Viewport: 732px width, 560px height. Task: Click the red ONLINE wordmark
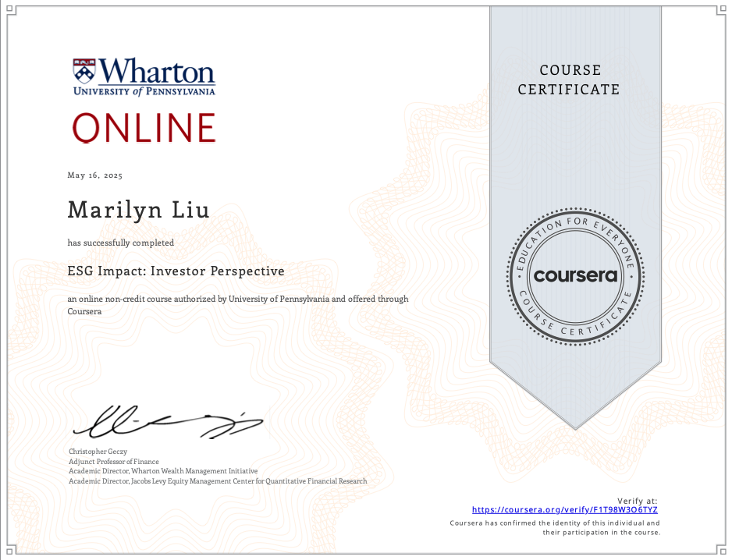pyautogui.click(x=144, y=127)
